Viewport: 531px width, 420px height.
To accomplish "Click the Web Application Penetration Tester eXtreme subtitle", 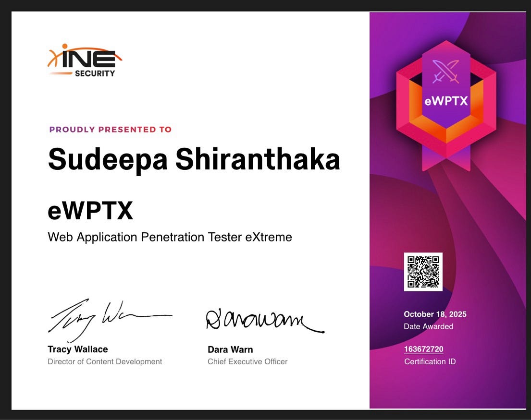I will [x=170, y=237].
